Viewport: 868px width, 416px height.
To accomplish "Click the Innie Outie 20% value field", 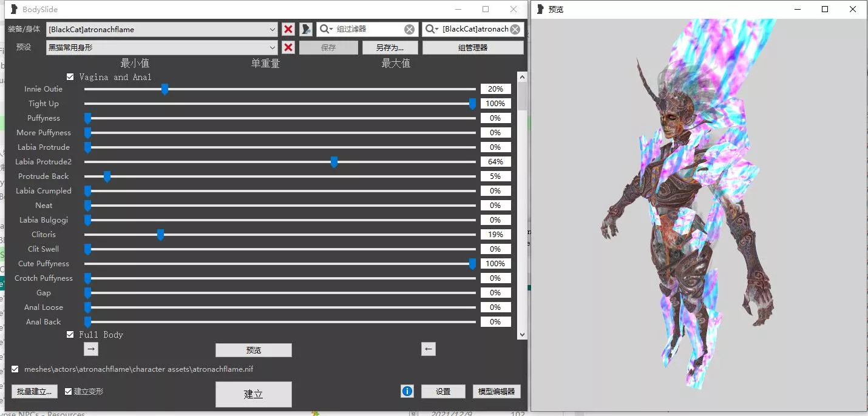I will point(495,89).
